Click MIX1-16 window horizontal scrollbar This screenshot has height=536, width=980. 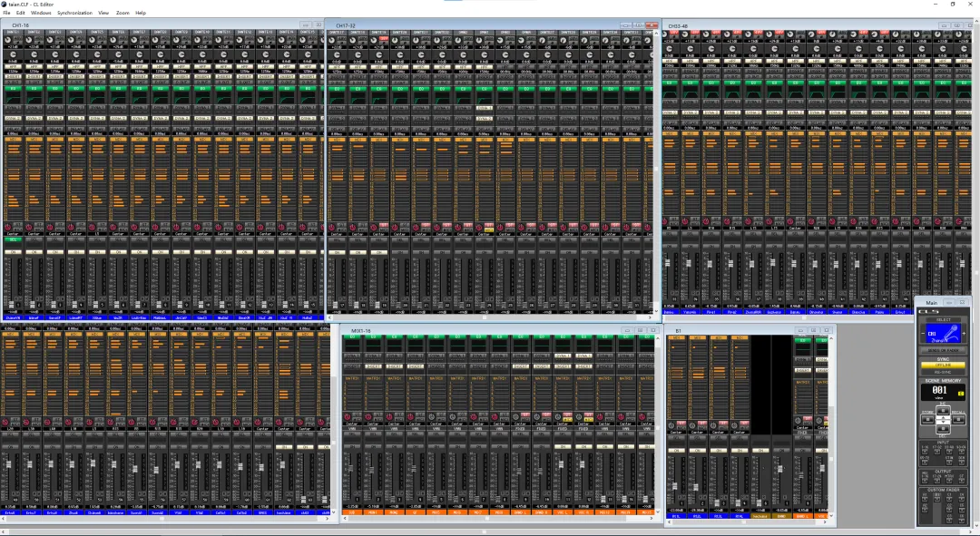[x=498, y=518]
